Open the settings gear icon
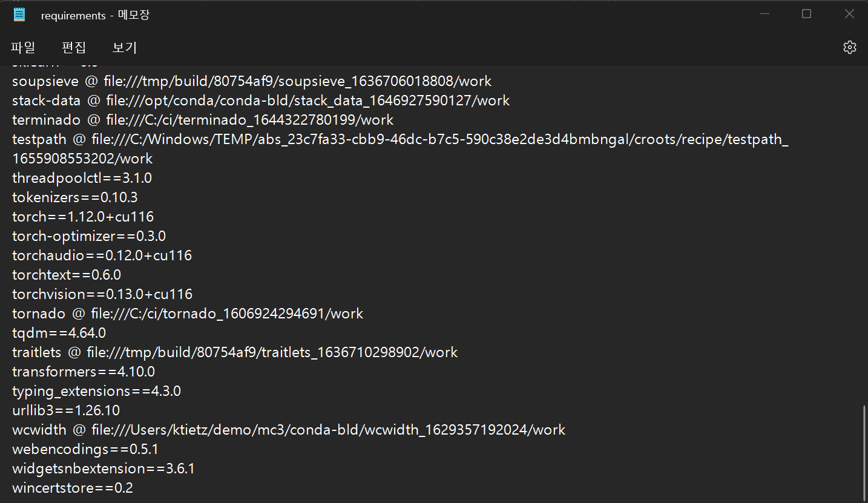Screen dimensions: 868x503 [x=850, y=47]
